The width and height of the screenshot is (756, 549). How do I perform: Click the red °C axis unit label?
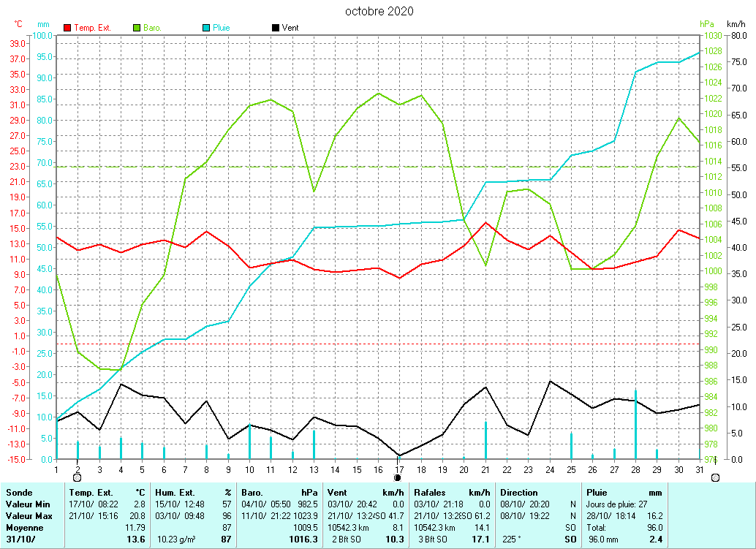click(18, 24)
